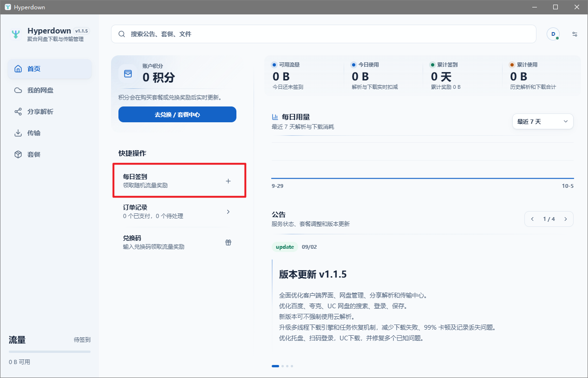Click the plus icon for 每日签到

(x=228, y=181)
